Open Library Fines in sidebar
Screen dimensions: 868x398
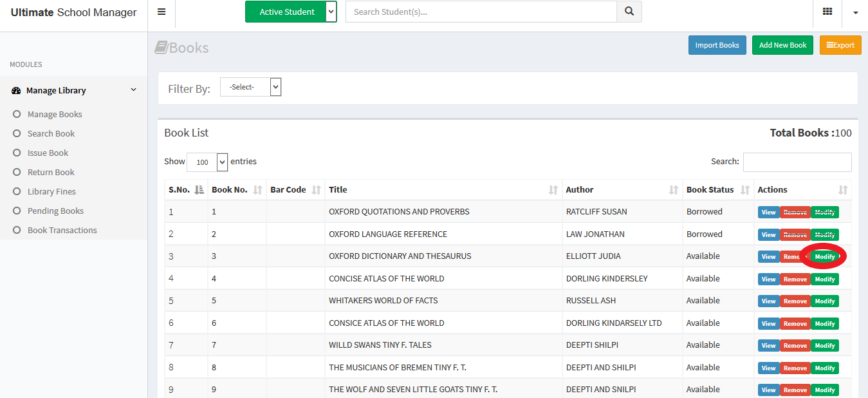point(51,191)
